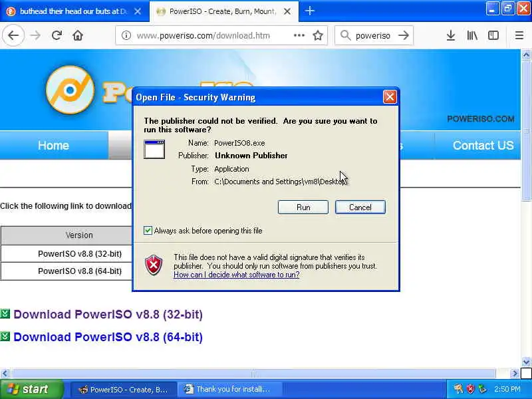Click the PowerISO disc logo on the page
This screenshot has width=532, height=399.
70,90
